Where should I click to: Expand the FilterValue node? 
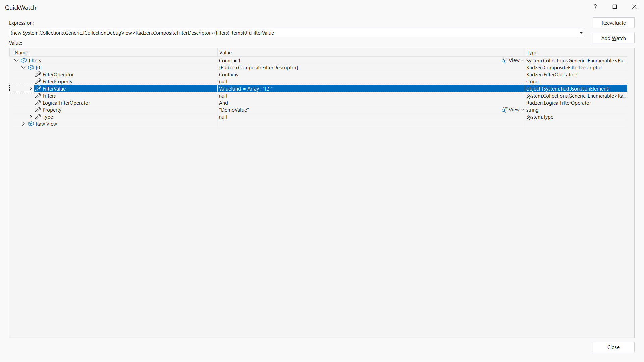coord(31,88)
